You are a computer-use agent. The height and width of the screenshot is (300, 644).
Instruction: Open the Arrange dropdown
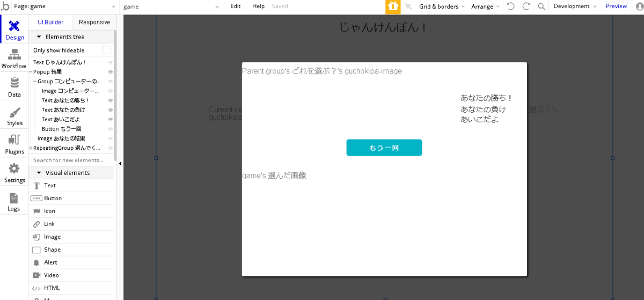tap(485, 6)
